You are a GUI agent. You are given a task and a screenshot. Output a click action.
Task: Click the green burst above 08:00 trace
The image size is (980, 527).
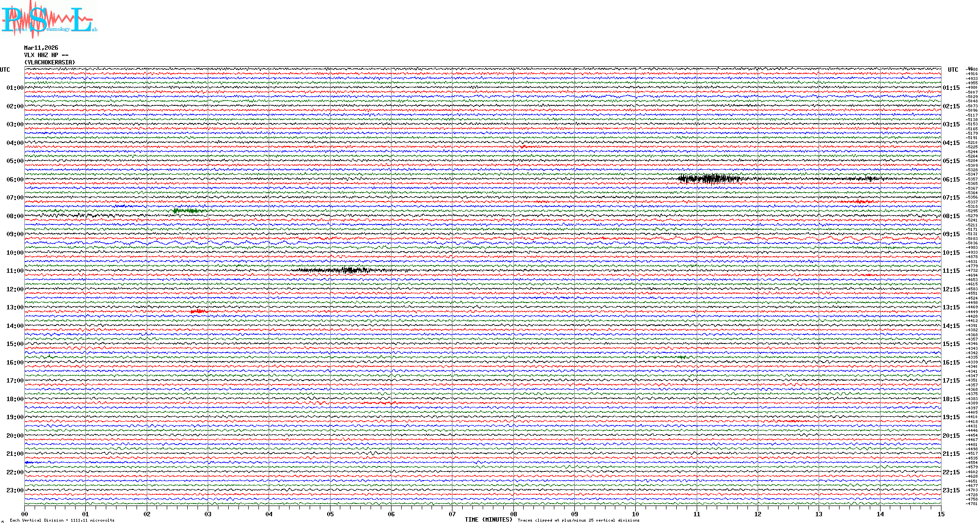pos(188,211)
